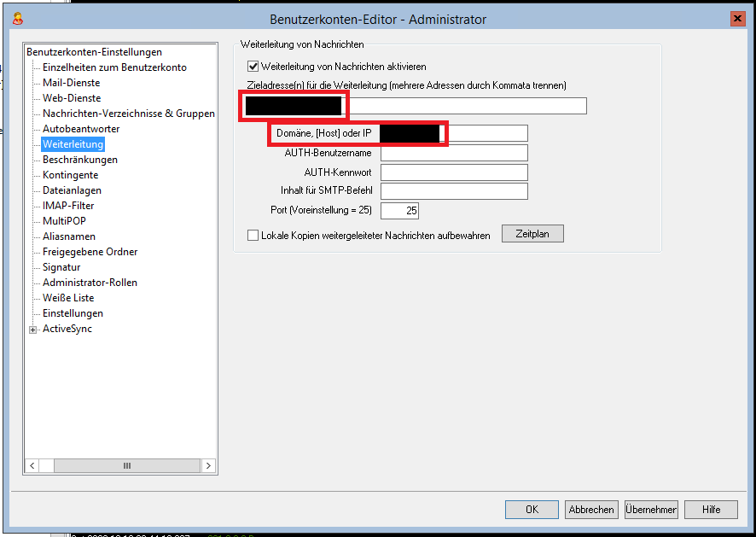Click the Zeitplan button

(x=532, y=234)
